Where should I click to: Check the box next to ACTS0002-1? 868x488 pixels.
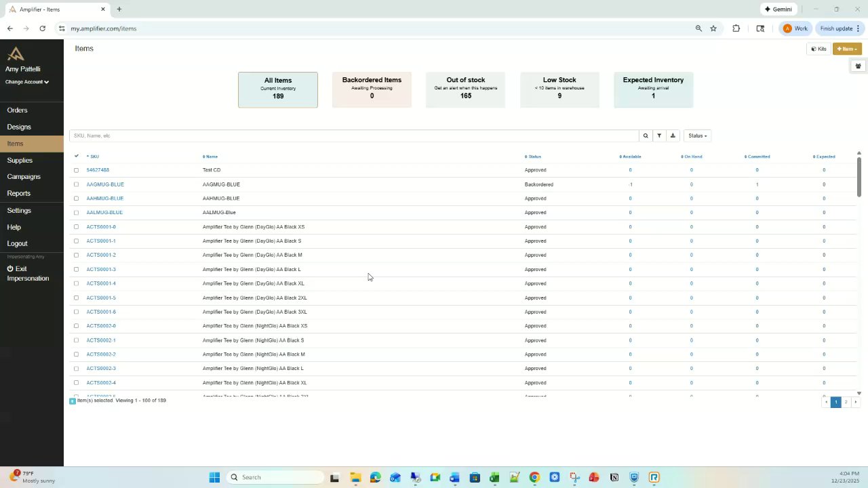click(x=76, y=340)
